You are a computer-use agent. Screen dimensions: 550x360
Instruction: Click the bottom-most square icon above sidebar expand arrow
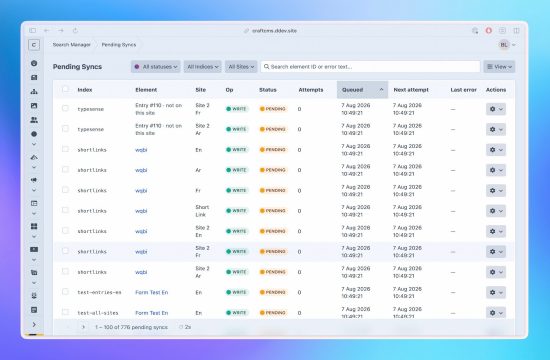[x=34, y=310]
